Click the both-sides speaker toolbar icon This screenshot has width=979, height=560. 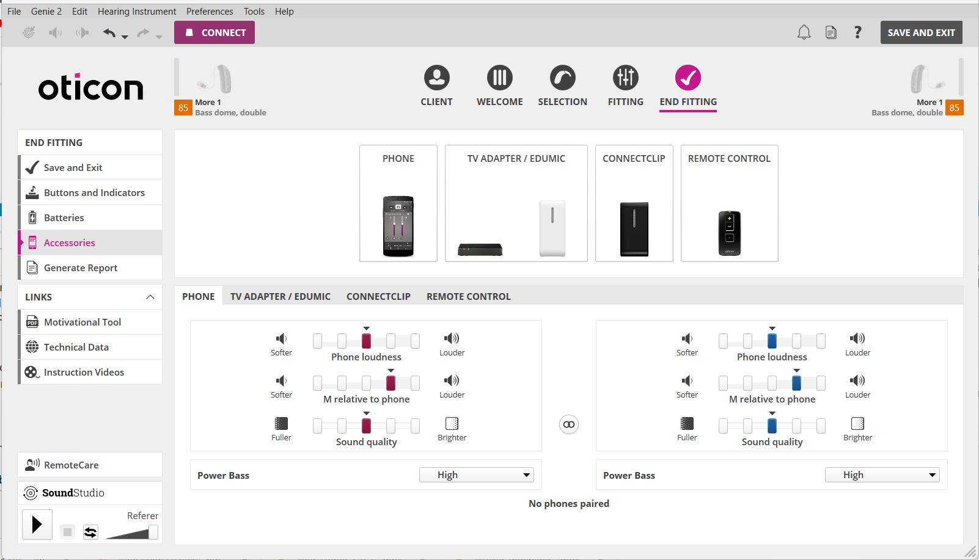(82, 32)
